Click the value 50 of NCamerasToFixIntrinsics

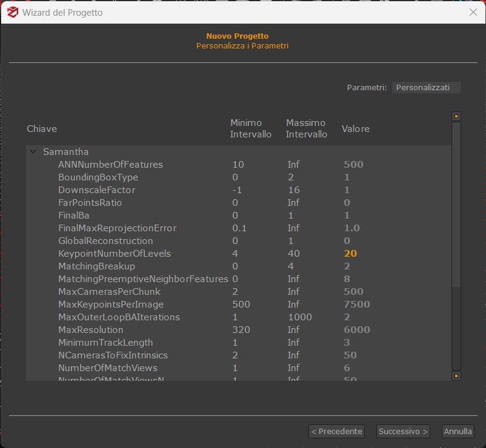(350, 355)
